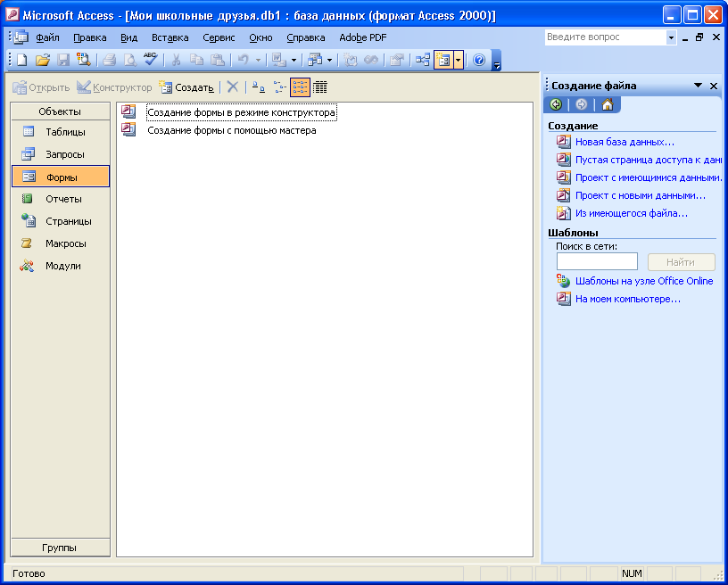Click the New Object icon
728x585 pixels.
[443, 60]
